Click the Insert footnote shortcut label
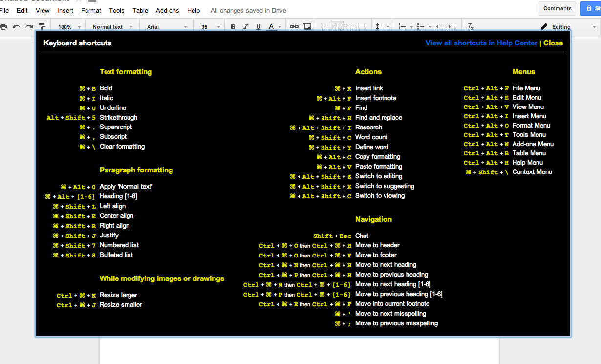The height and width of the screenshot is (364, 601). pos(376,98)
